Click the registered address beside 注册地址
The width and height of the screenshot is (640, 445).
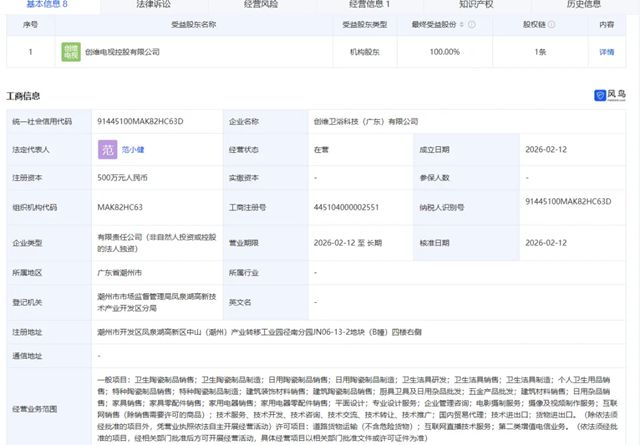tap(259, 332)
